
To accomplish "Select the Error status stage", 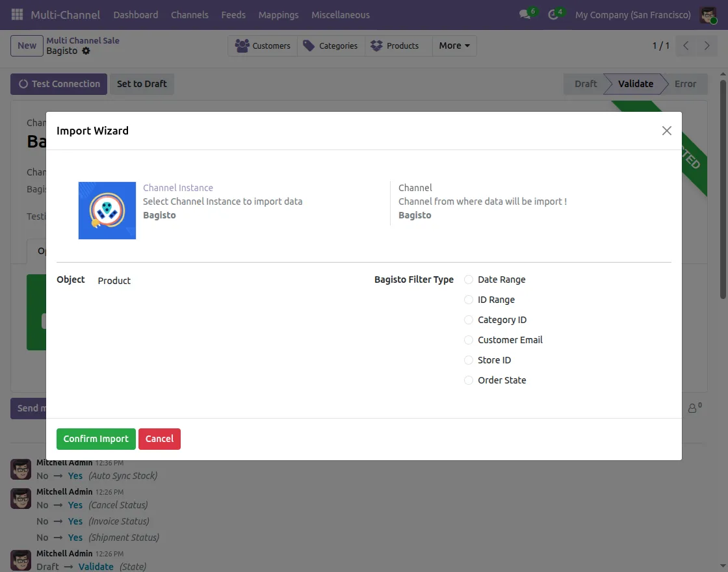I will click(x=685, y=84).
